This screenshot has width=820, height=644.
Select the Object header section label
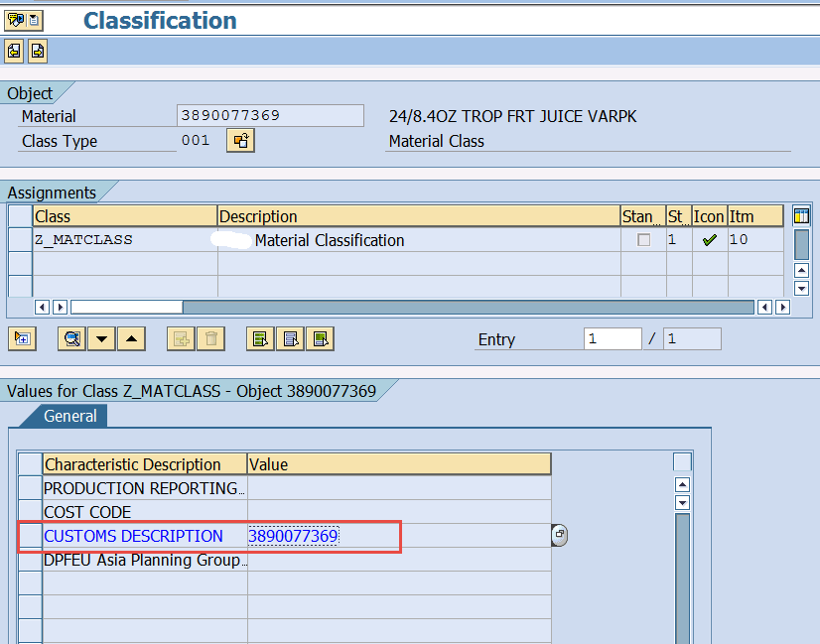(x=30, y=92)
